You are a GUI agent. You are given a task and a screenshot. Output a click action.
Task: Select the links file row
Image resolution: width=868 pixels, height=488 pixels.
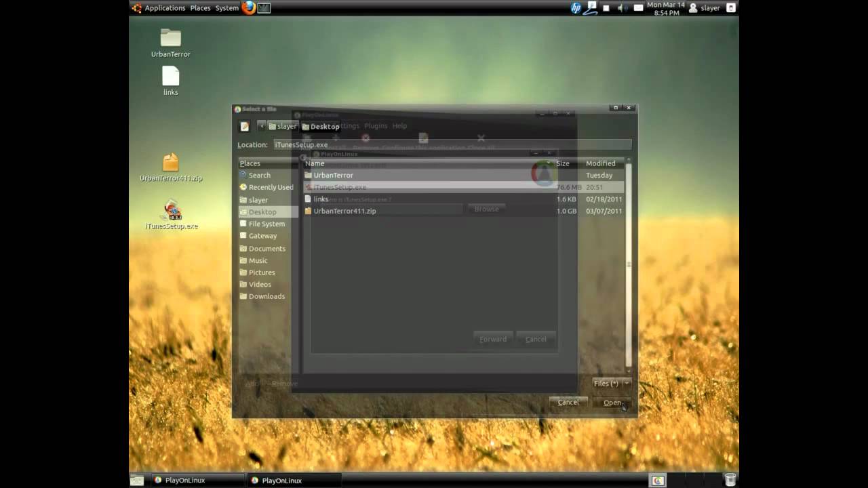(x=463, y=199)
